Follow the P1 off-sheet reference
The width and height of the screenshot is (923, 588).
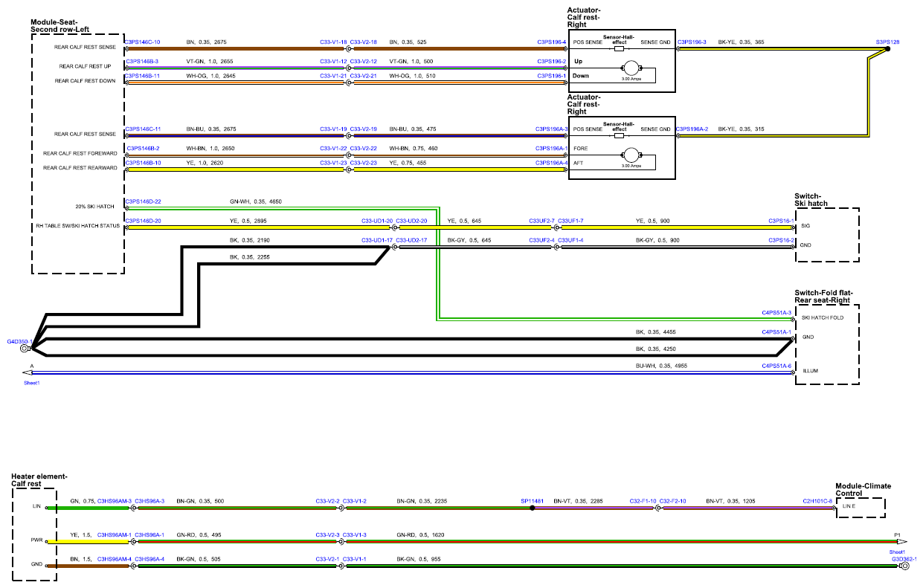[x=898, y=535]
